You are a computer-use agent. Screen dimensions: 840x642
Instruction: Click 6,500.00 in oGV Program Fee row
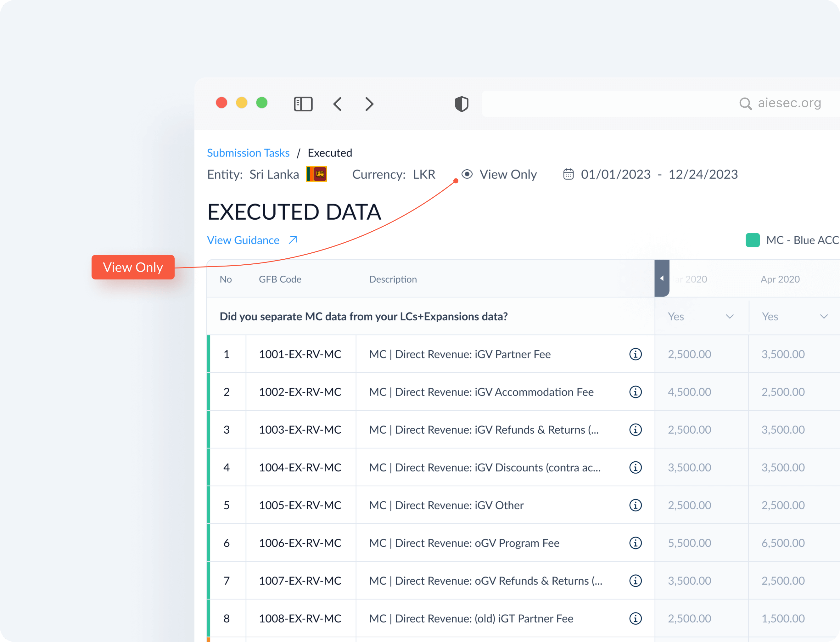point(783,543)
